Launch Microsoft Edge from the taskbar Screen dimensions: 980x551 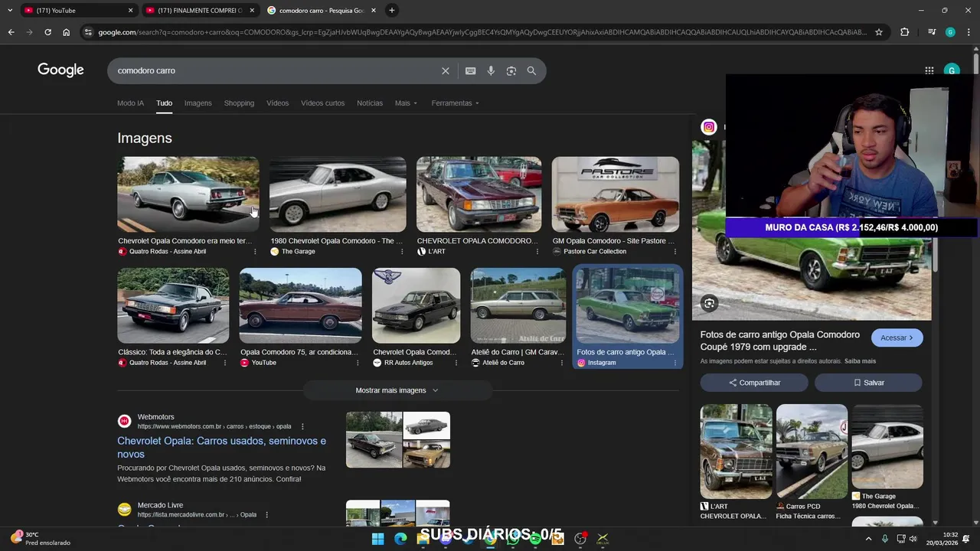[400, 539]
